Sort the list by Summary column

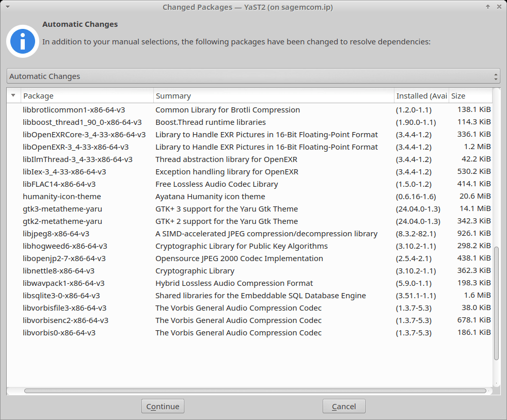pos(273,96)
